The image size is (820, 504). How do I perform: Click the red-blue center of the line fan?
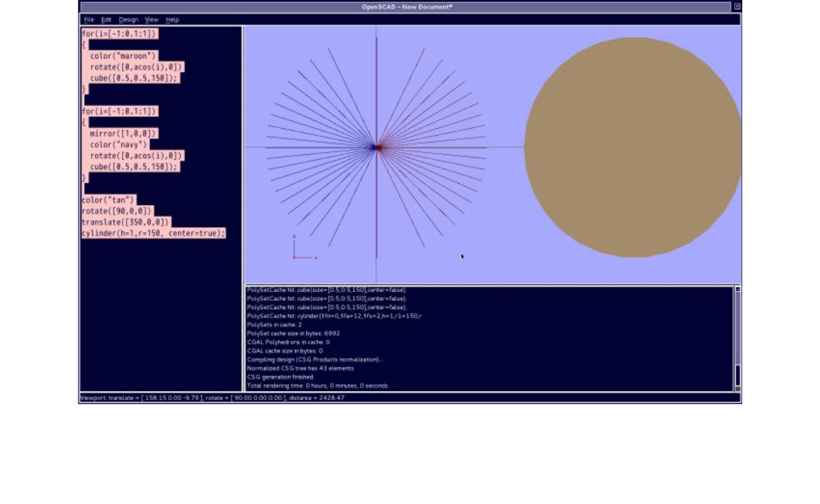376,147
